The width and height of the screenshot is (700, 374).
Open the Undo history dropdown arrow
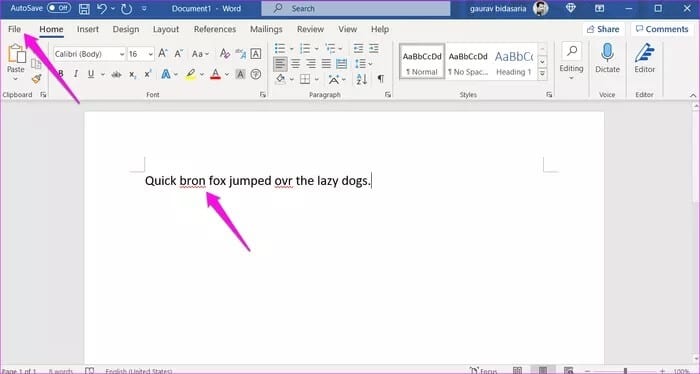pyautogui.click(x=113, y=8)
